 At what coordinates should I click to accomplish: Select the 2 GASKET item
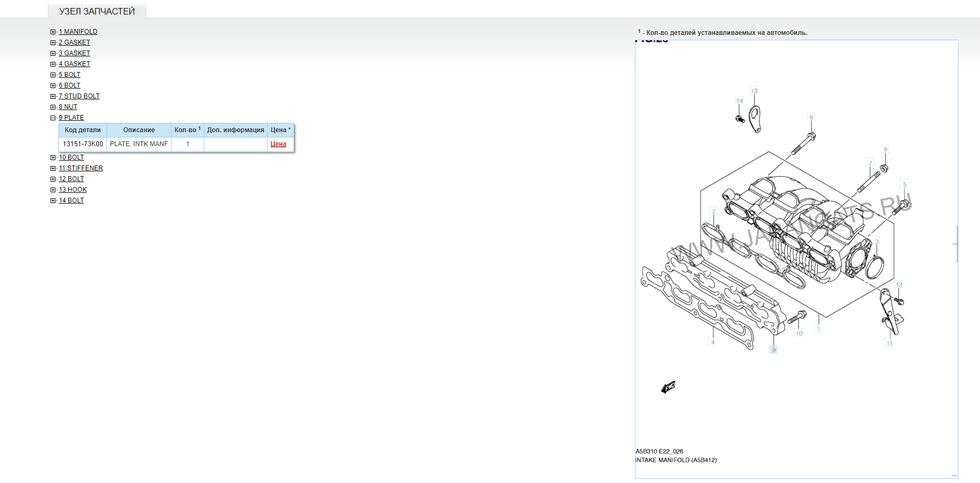coord(74,42)
